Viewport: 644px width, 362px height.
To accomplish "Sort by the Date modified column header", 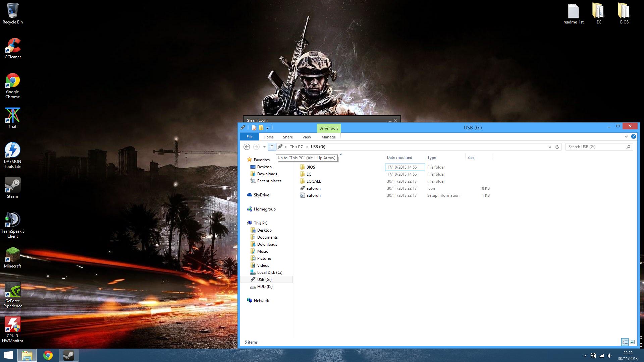I will point(405,158).
